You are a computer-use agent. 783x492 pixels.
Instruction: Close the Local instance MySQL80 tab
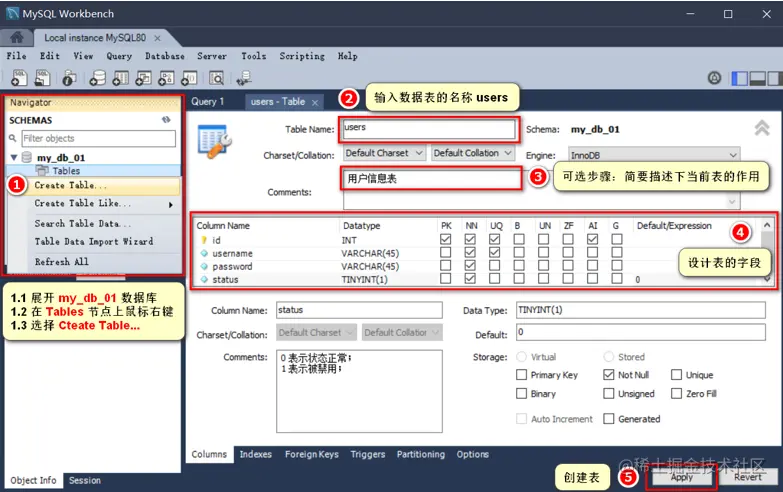click(x=157, y=38)
